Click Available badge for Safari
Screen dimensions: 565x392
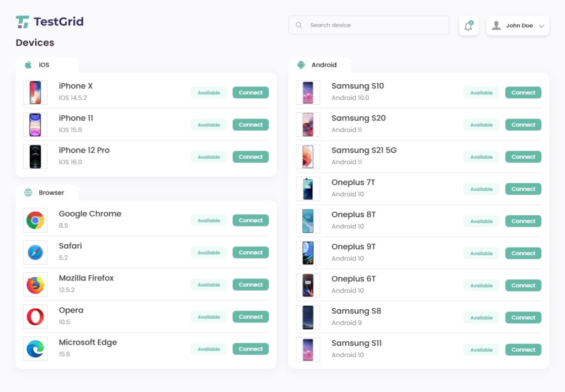pos(209,253)
